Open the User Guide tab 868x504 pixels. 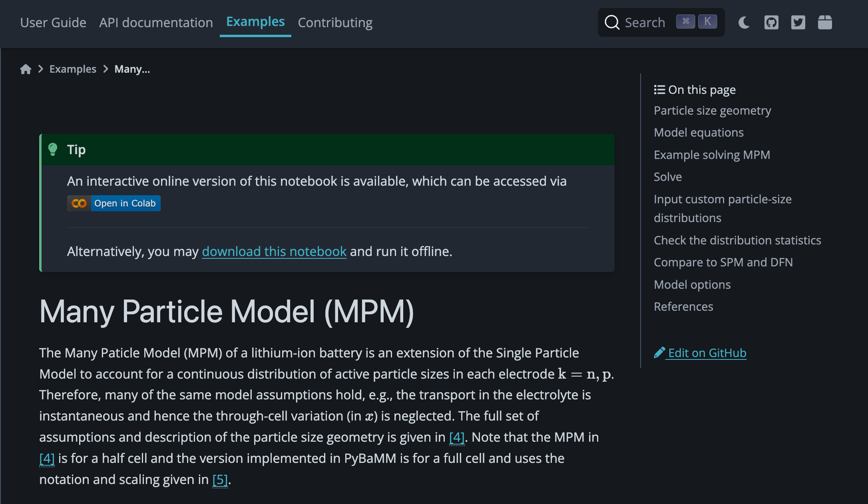(x=53, y=23)
